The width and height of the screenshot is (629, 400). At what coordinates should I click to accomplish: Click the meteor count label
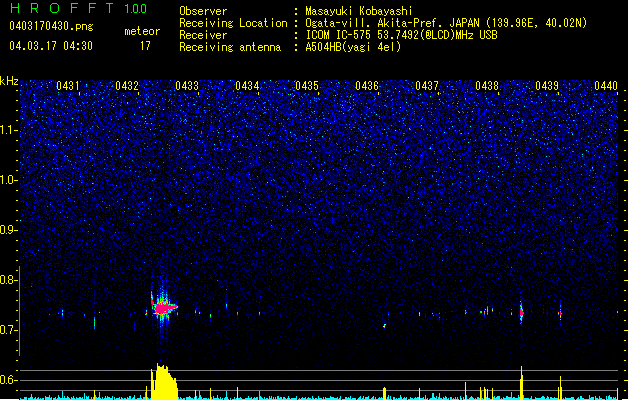tap(142, 31)
